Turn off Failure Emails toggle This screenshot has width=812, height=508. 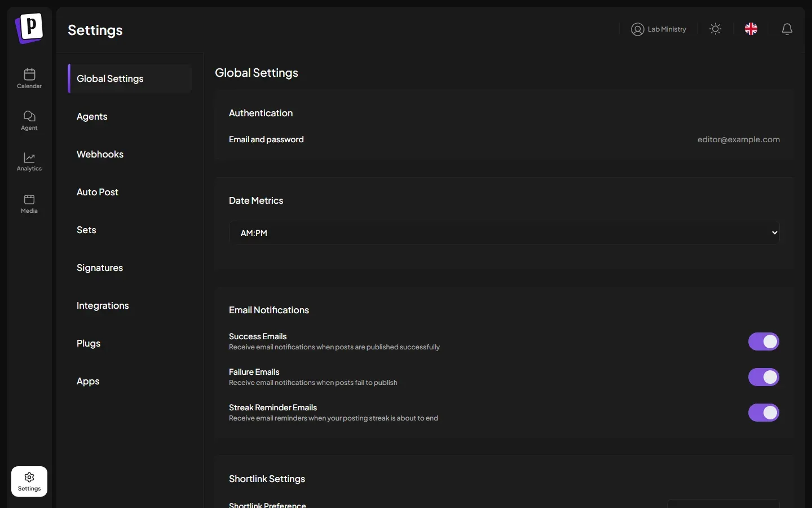tap(764, 377)
